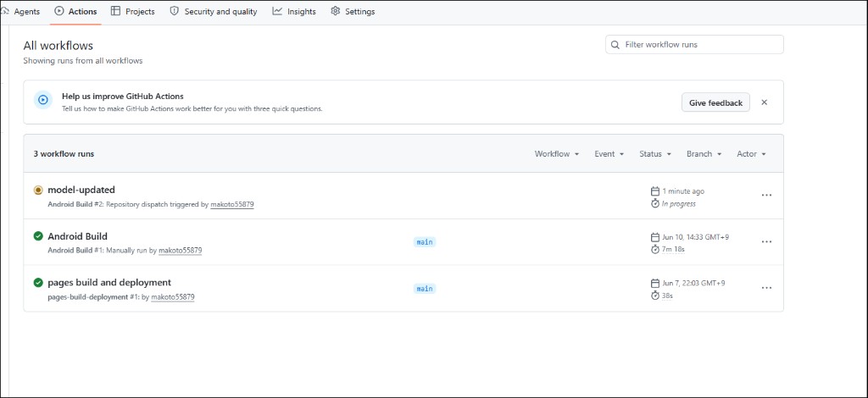Open the Android Build workflow run
The image size is (868, 398).
(77, 236)
